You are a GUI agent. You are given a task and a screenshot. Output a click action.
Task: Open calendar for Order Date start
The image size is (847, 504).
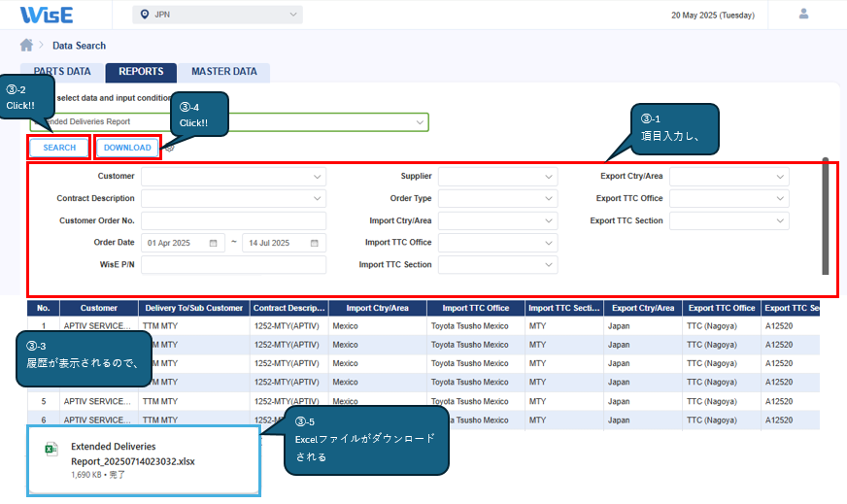click(x=213, y=243)
